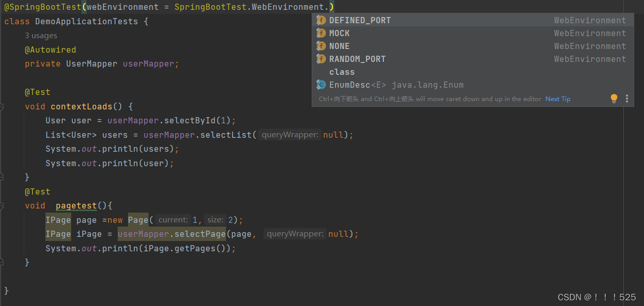Click the DemoApplicationTests class name

point(87,22)
